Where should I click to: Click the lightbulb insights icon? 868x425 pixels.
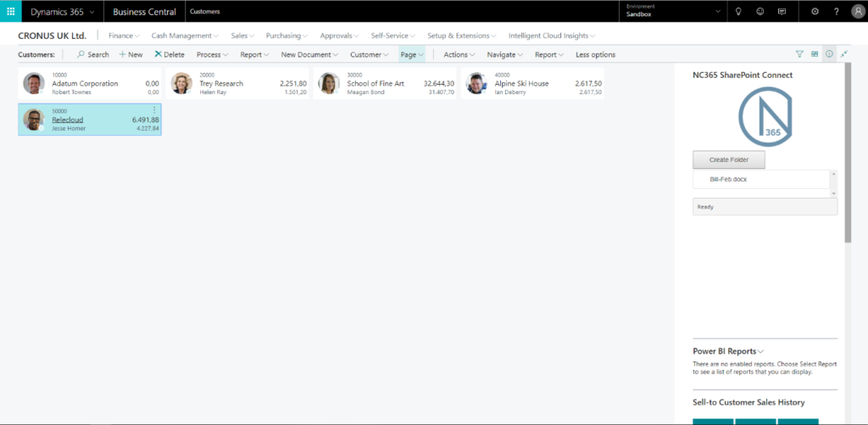738,11
